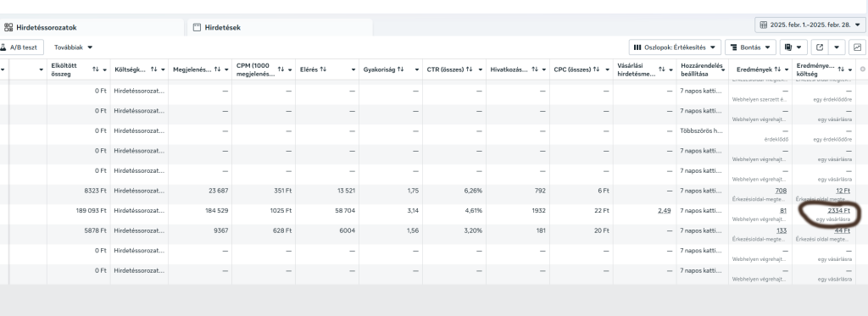The height and width of the screenshot is (316, 868).
Task: Click CTR value 4,61%
Action: coord(473,210)
